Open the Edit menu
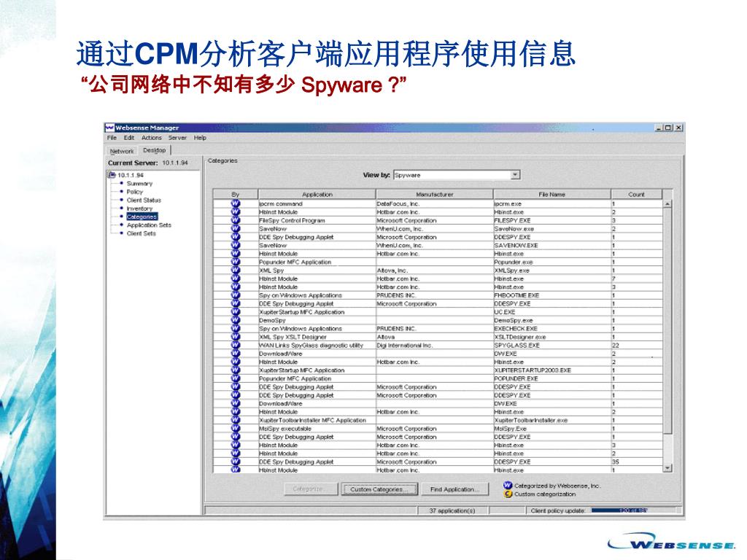 (x=129, y=138)
